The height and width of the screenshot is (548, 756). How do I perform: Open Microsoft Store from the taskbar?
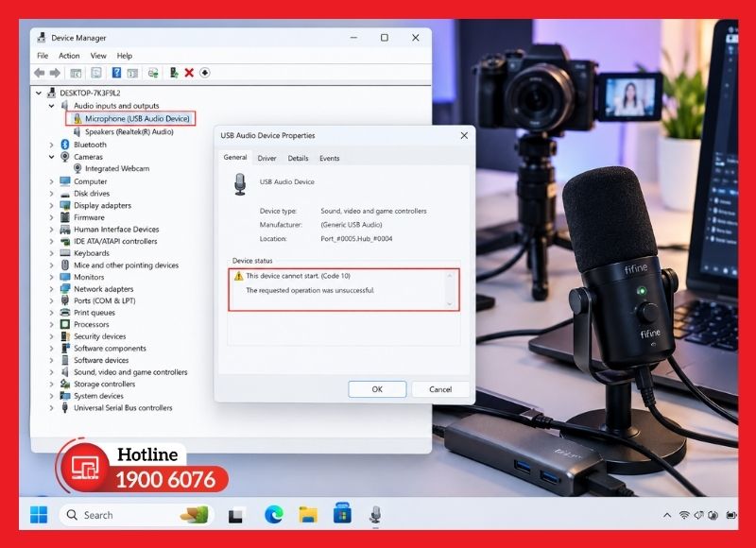342,514
